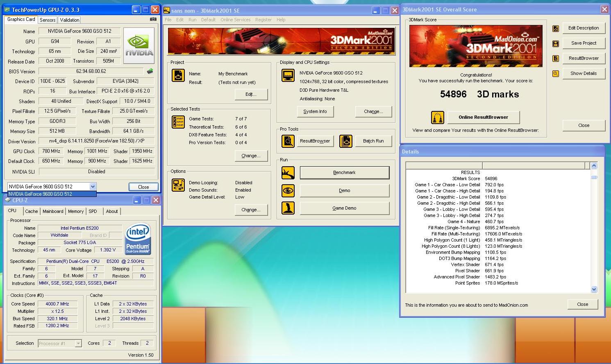Click the Options demo looping icon
Viewport: 611px width, 364px height.
pos(178,185)
